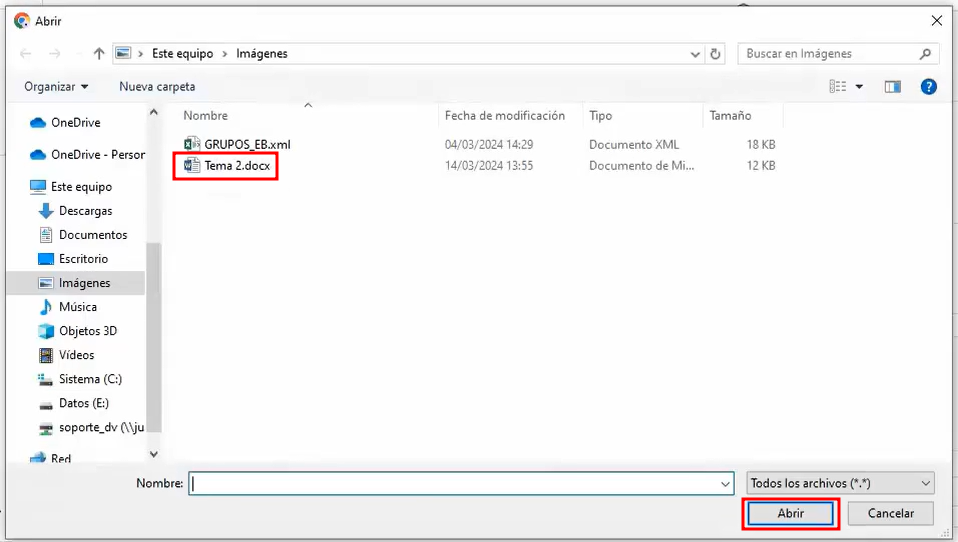Click the change view layout icon
958x542 pixels.
point(838,87)
